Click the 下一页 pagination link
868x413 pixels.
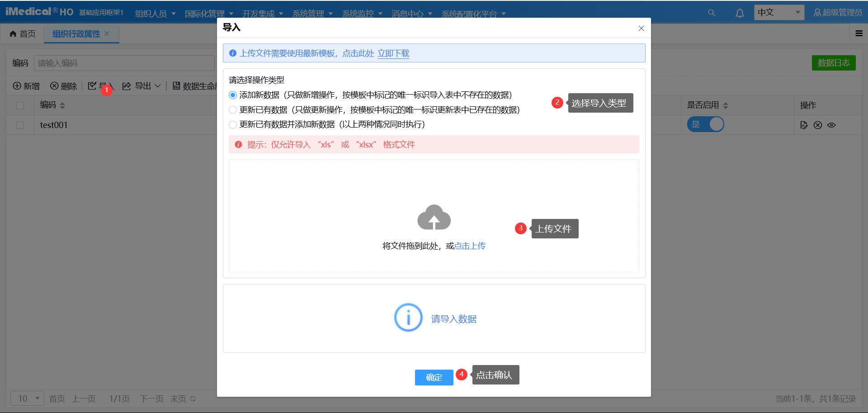(x=151, y=399)
